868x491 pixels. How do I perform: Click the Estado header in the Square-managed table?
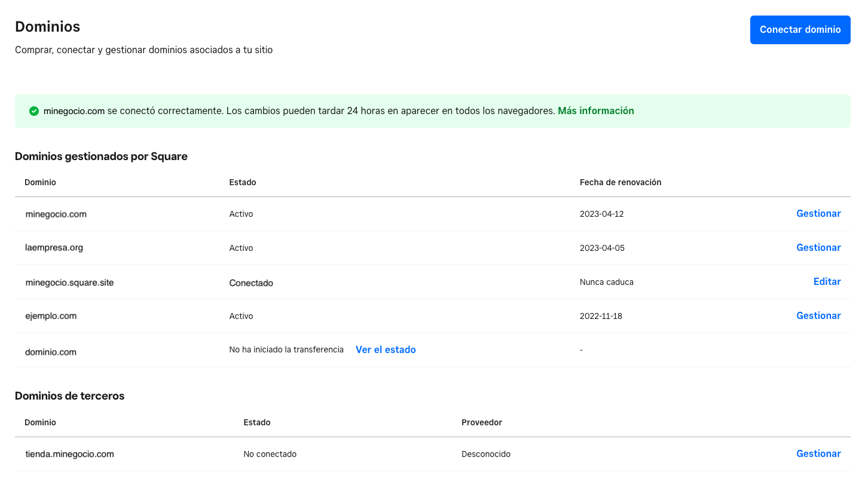243,182
